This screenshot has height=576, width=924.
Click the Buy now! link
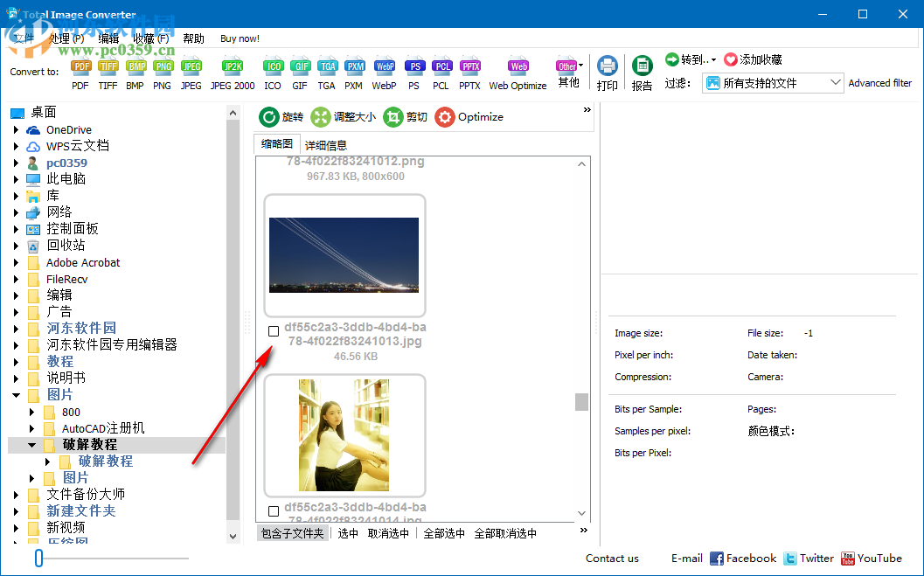tap(240, 38)
